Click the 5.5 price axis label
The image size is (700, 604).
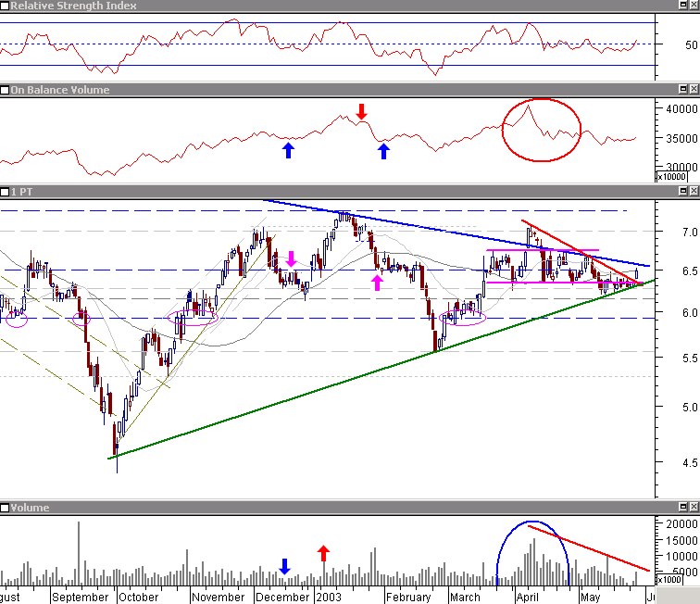(690, 359)
